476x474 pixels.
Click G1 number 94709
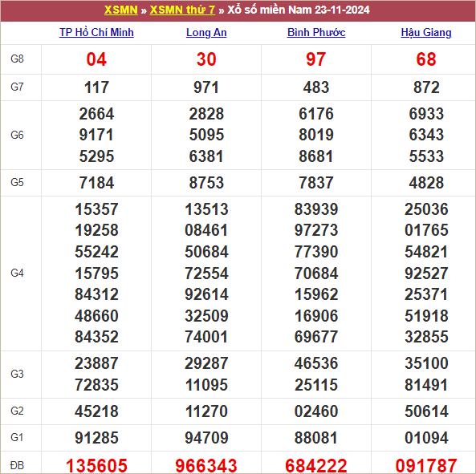click(206, 438)
